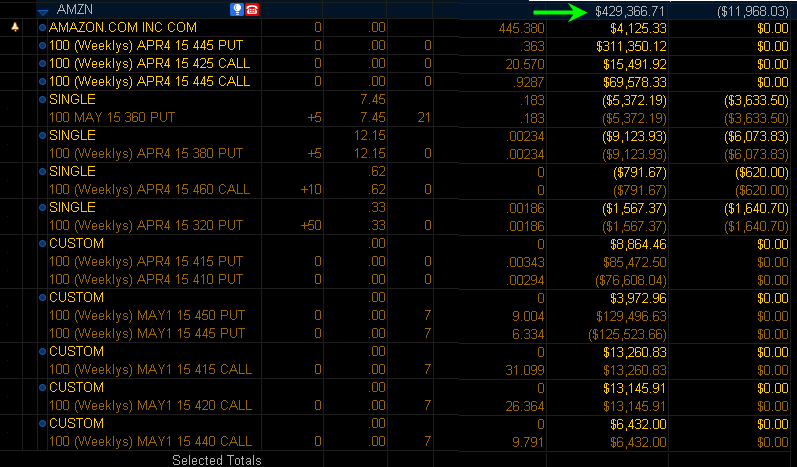
Task: Select the 100 MAY 15 360 PUT position
Action: (112, 118)
